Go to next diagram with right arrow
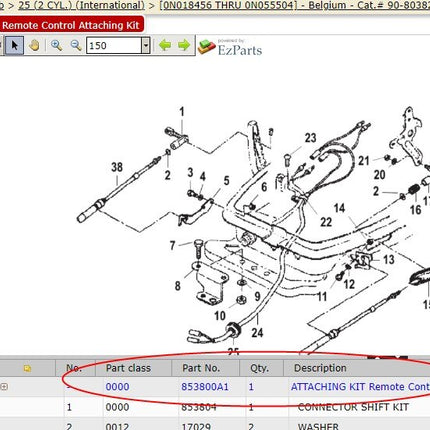Screen dimensions: 430x430 pyautogui.click(x=184, y=45)
